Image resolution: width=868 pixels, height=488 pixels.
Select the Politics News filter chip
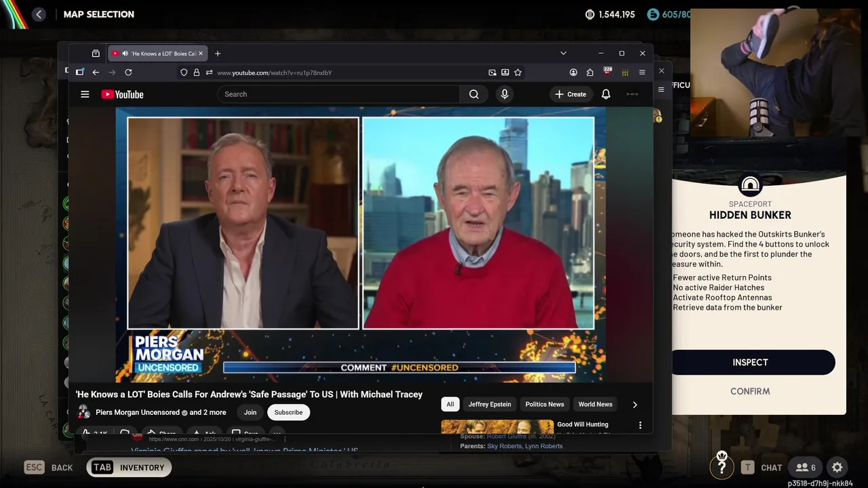pos(545,405)
